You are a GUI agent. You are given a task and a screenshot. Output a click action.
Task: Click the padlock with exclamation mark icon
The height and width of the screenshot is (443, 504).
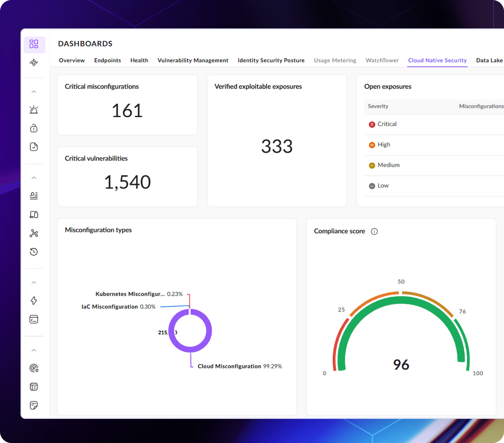pos(34,128)
